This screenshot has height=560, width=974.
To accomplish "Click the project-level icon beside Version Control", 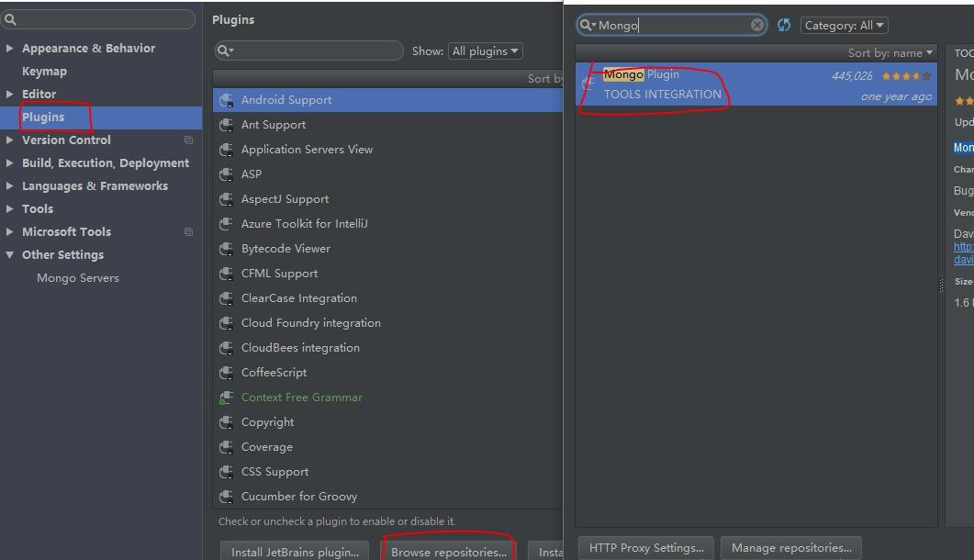I will 188,140.
